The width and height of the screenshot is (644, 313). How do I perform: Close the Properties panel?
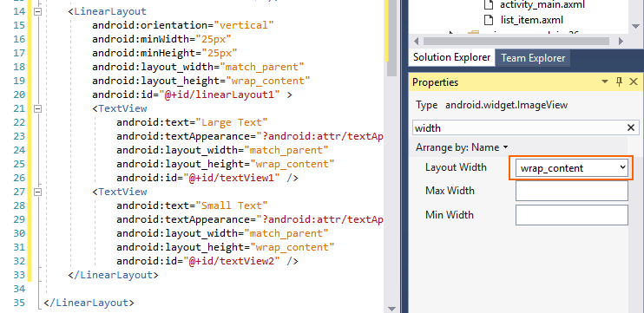pos(634,82)
